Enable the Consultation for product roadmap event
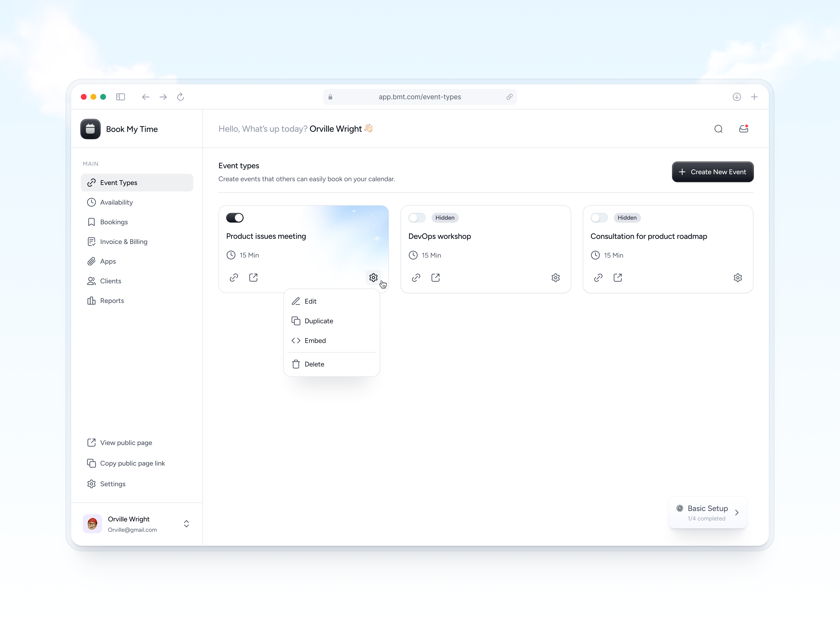Image resolution: width=840 pixels, height=630 pixels. click(x=599, y=218)
